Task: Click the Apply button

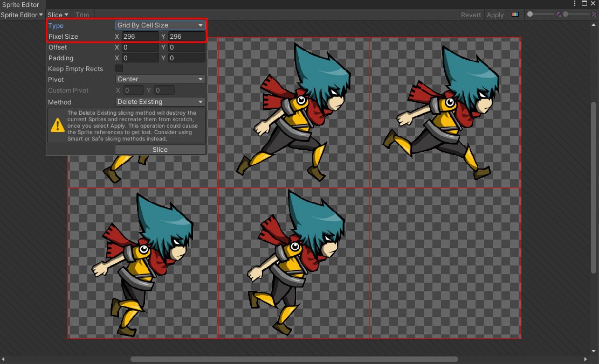Action: click(x=495, y=15)
